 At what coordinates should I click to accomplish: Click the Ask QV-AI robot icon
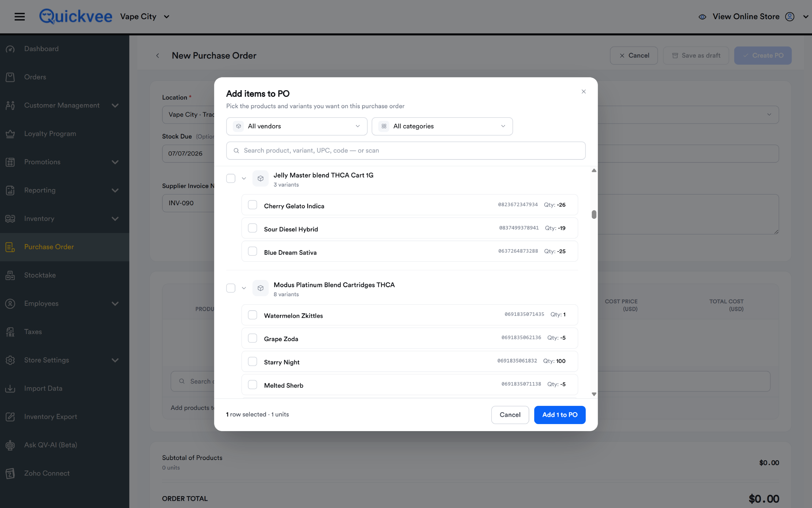pyautogui.click(x=10, y=445)
